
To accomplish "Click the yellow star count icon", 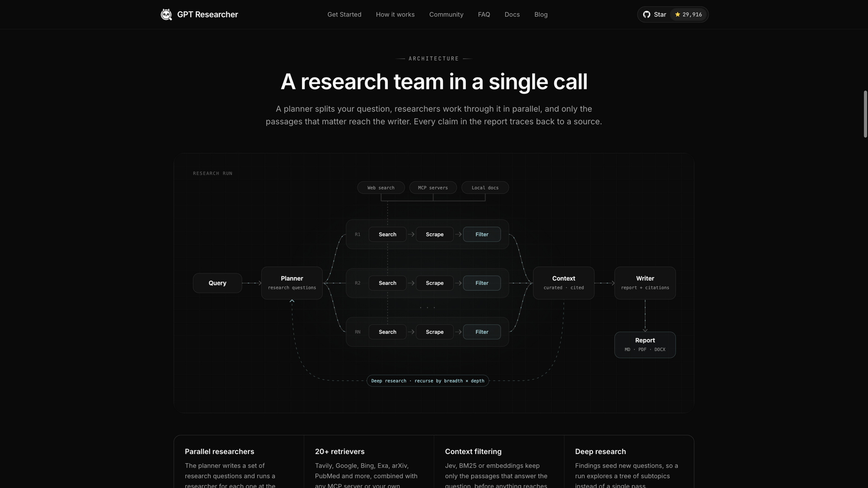I will click(677, 14).
